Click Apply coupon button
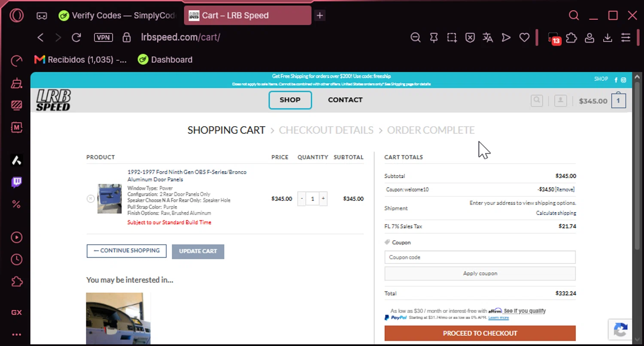644x346 pixels. point(480,273)
